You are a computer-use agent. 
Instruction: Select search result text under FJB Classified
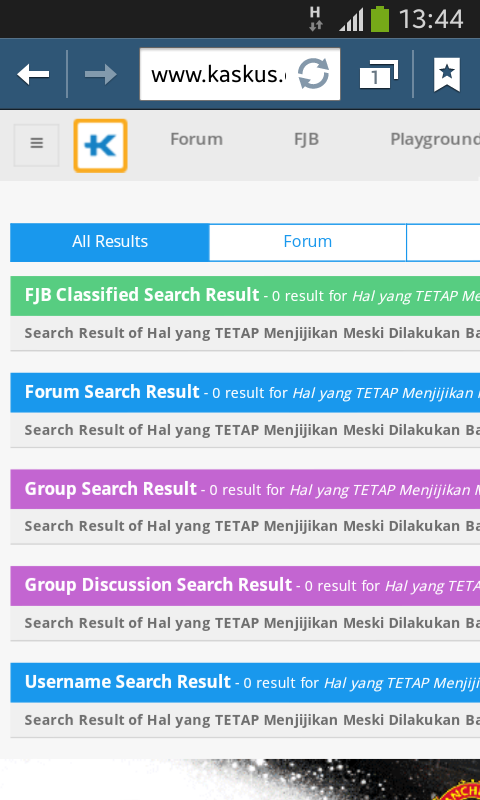tap(252, 333)
